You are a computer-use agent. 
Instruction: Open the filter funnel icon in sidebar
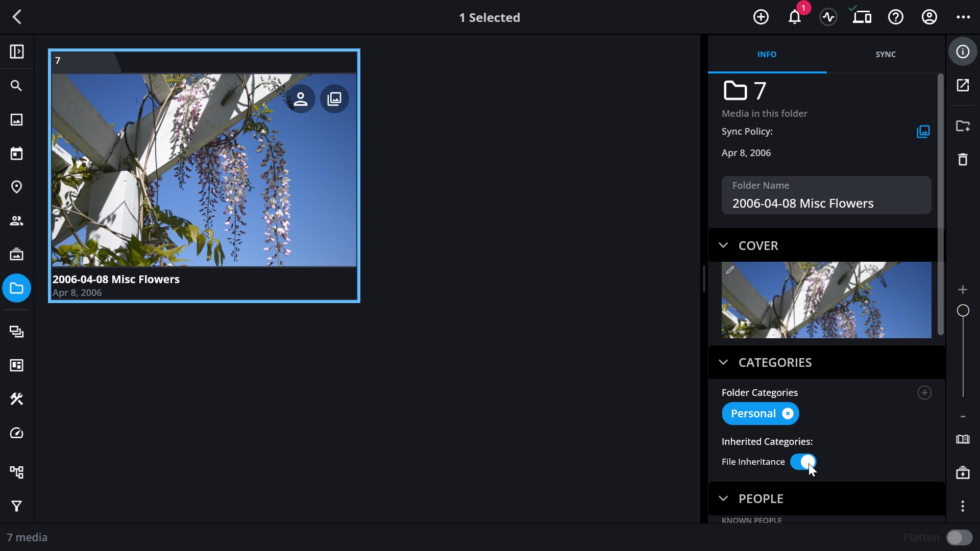17,506
